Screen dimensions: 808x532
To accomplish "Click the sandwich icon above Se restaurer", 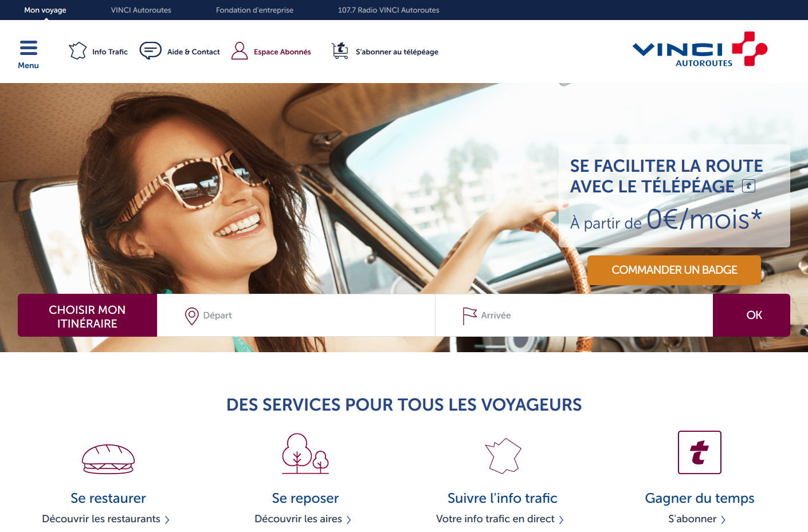I will [x=108, y=459].
